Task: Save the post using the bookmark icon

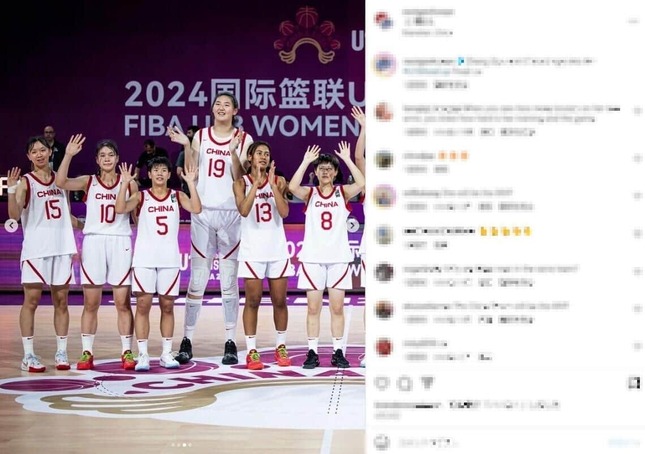Action: tap(633, 383)
